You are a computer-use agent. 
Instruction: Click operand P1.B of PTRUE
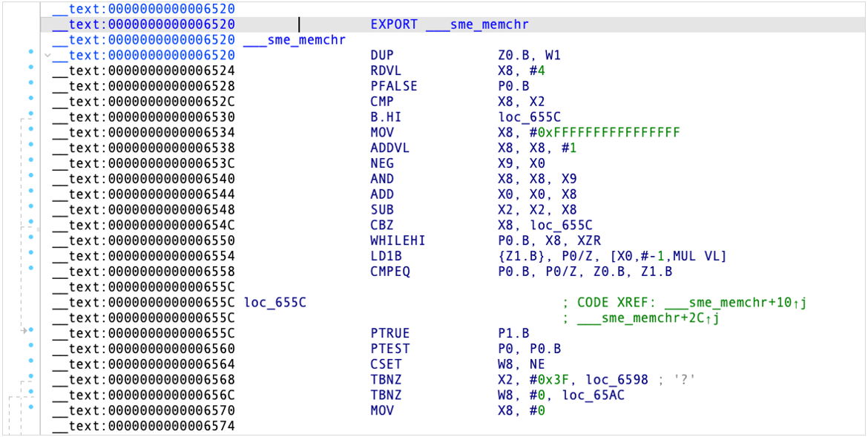tap(514, 333)
